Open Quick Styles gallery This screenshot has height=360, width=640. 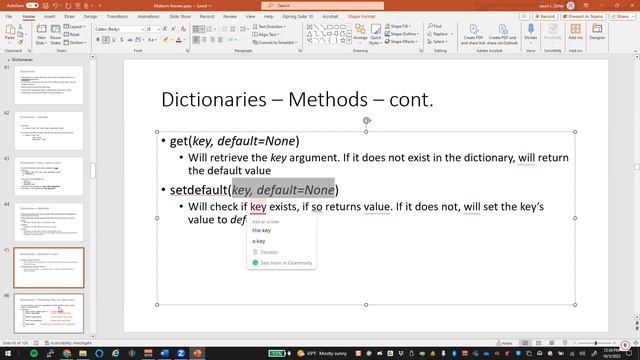point(375,34)
